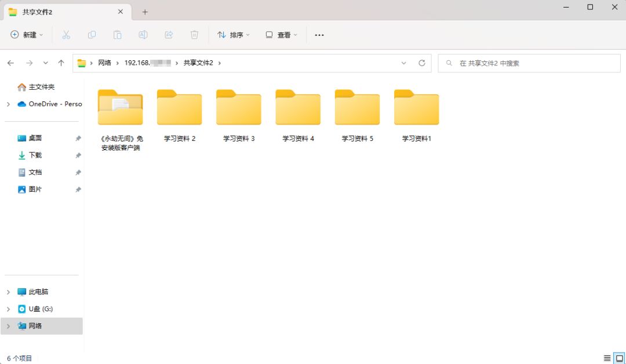This screenshot has height=364, width=626.
Task: Click the Share icon in toolbar
Action: click(x=169, y=35)
